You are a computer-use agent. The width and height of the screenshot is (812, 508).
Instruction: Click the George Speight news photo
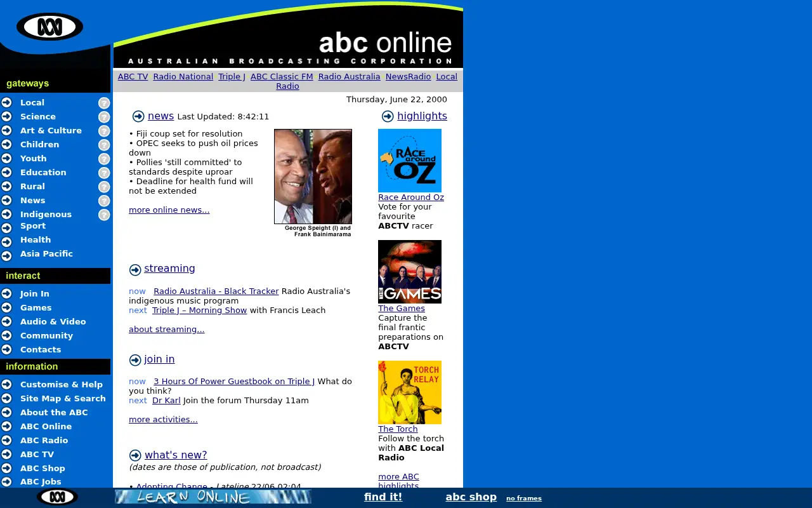coord(313,177)
